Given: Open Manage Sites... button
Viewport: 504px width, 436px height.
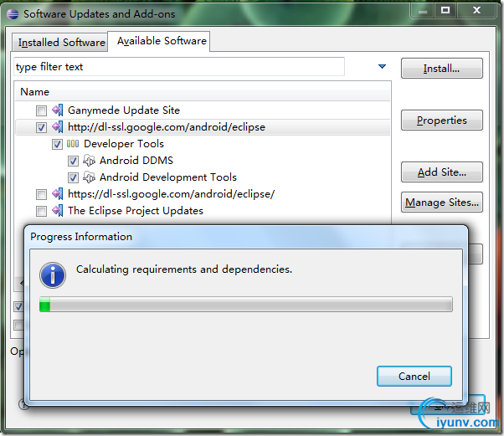Looking at the screenshot, I should tap(442, 202).
